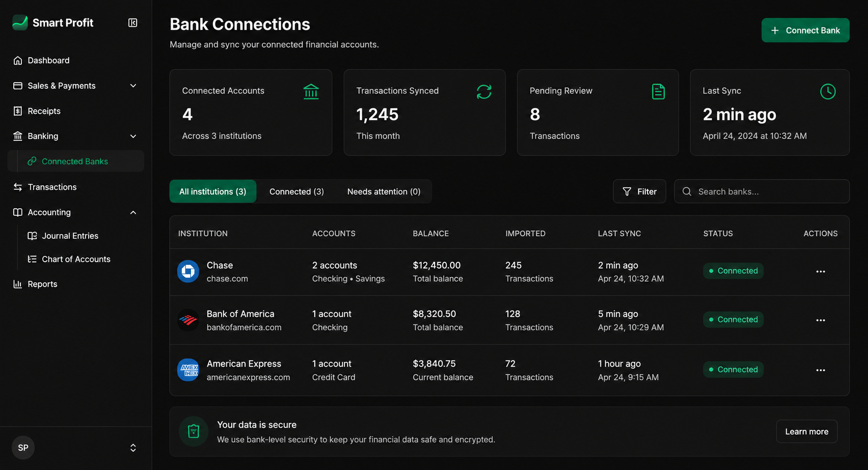Click the 1,245 Transactions Synced value
Image resolution: width=868 pixels, height=470 pixels.
(x=377, y=115)
